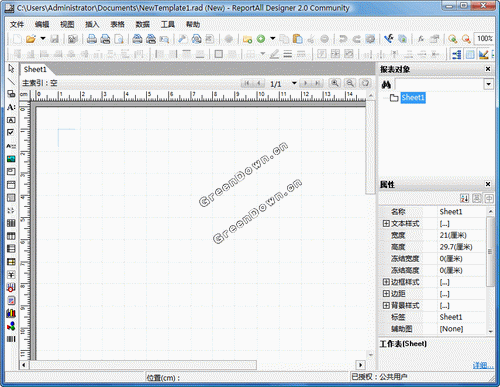Image resolution: width=500 pixels, height=387 pixels.
Task: Open the 工具 menu
Action: [168, 24]
